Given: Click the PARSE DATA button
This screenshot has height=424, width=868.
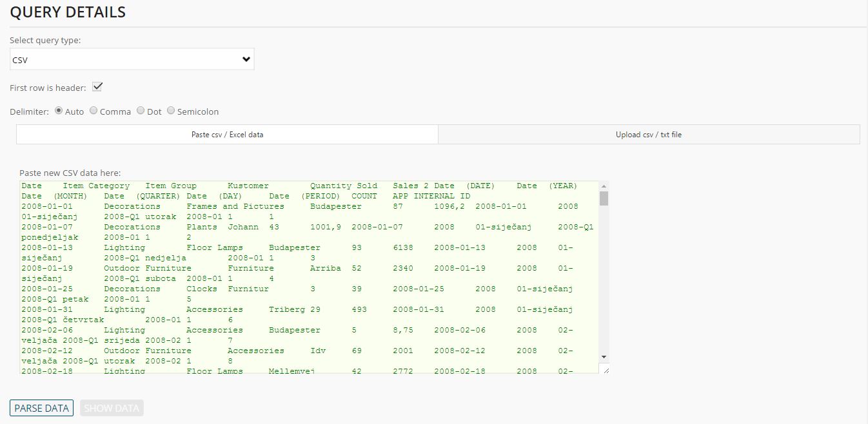Looking at the screenshot, I should tap(41, 408).
